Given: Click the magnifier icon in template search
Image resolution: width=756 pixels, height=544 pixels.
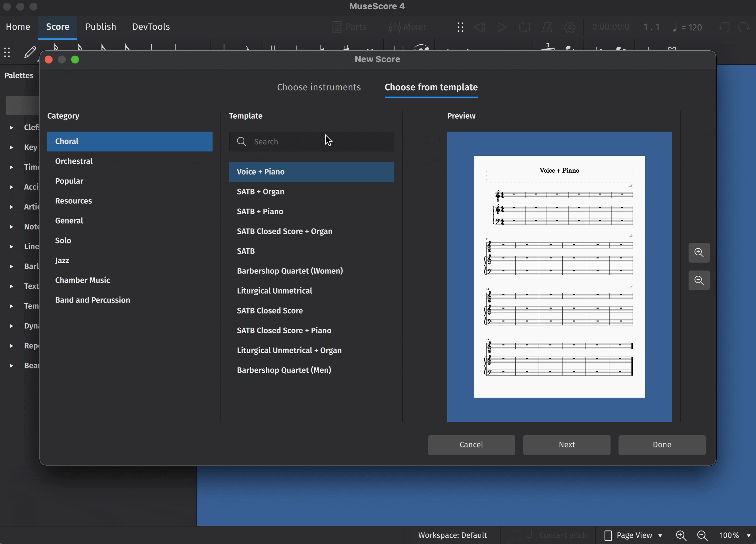Looking at the screenshot, I should 242,142.
